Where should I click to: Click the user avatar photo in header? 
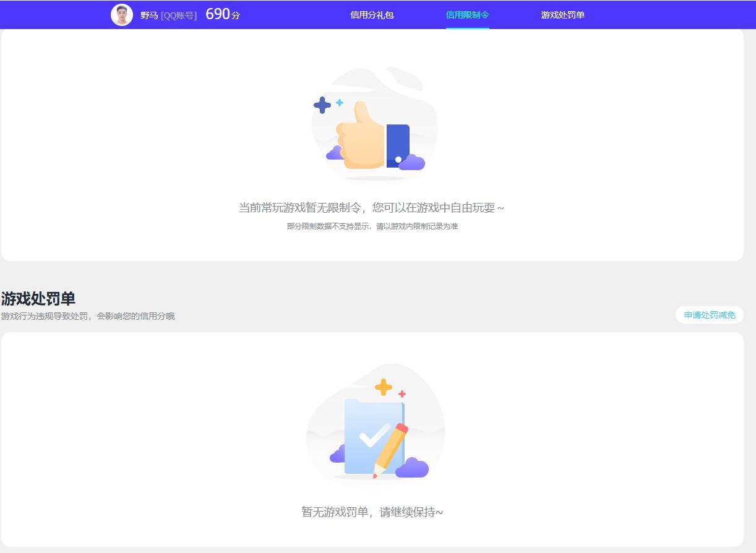click(x=122, y=15)
